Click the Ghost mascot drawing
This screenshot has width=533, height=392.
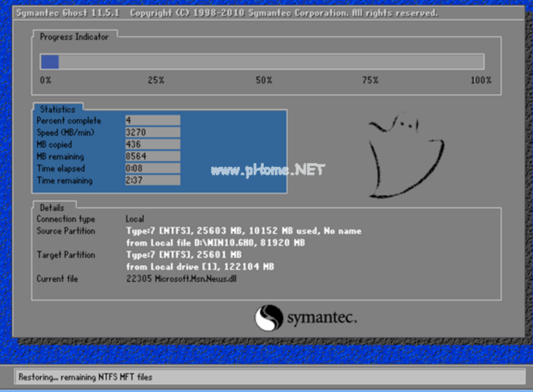[407, 156]
